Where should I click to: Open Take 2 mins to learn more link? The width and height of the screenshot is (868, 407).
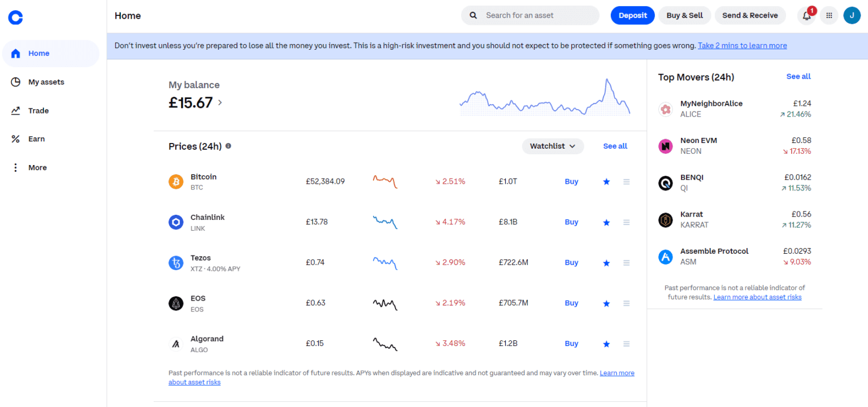tap(742, 46)
